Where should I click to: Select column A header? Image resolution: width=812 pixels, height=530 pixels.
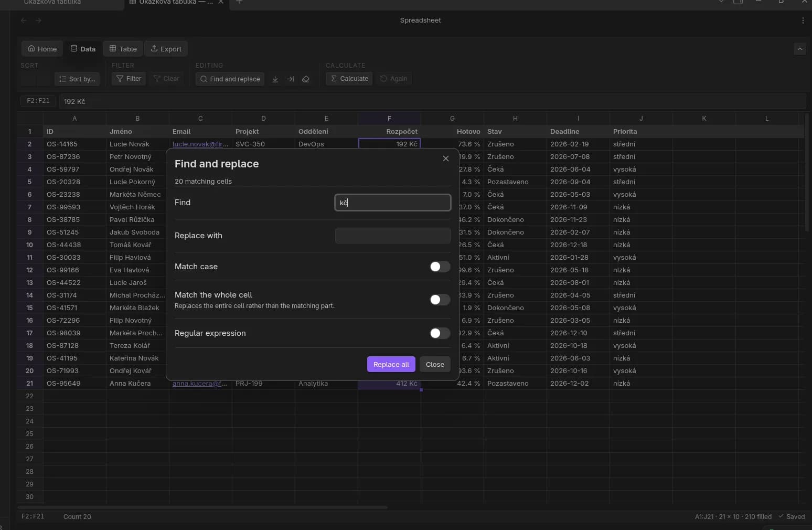(x=74, y=119)
